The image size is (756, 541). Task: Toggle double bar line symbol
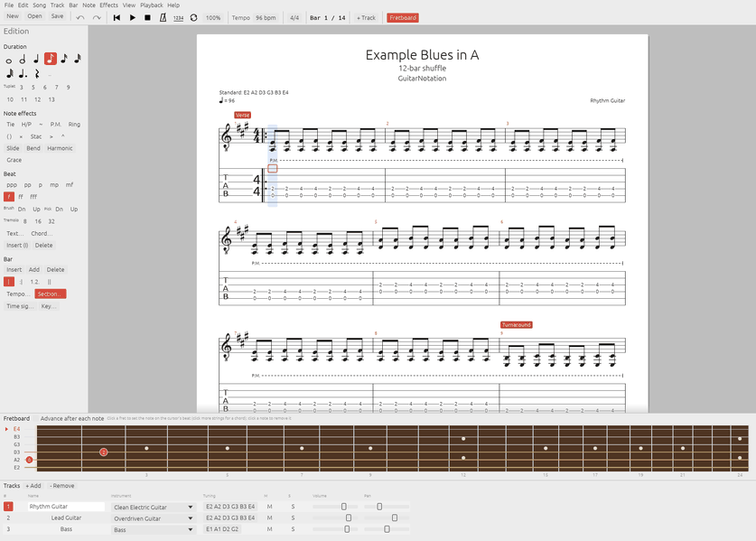pos(49,282)
